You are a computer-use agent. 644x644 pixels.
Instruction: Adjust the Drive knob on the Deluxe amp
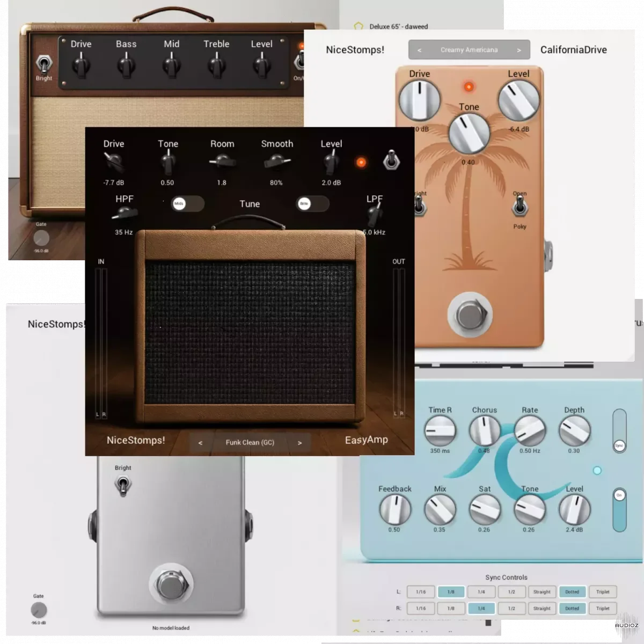81,66
